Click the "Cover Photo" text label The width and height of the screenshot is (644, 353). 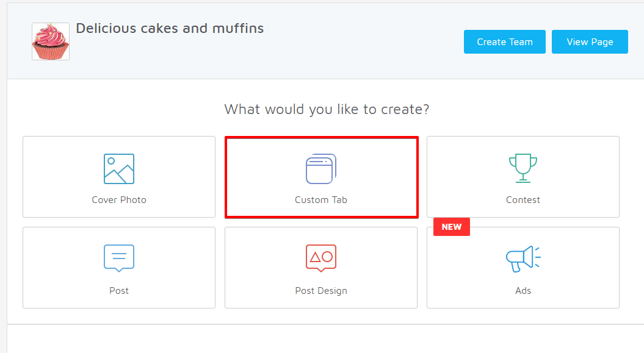pyautogui.click(x=119, y=200)
